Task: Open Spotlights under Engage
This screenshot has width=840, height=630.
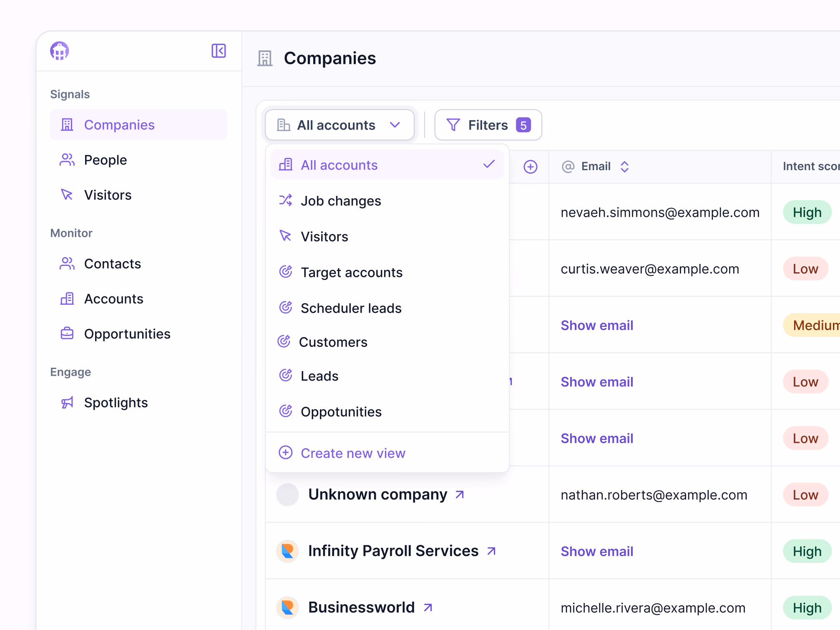Action: click(138, 402)
